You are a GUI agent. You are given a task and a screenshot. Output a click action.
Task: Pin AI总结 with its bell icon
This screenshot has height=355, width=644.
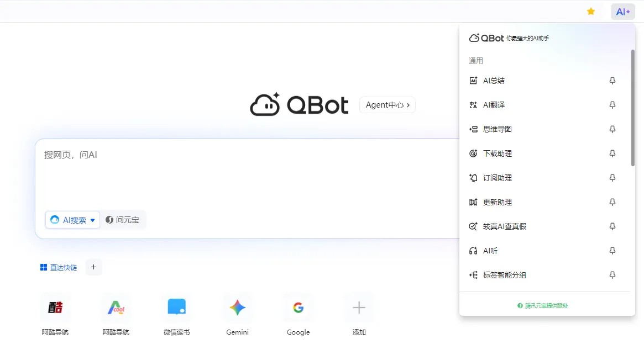(x=612, y=80)
